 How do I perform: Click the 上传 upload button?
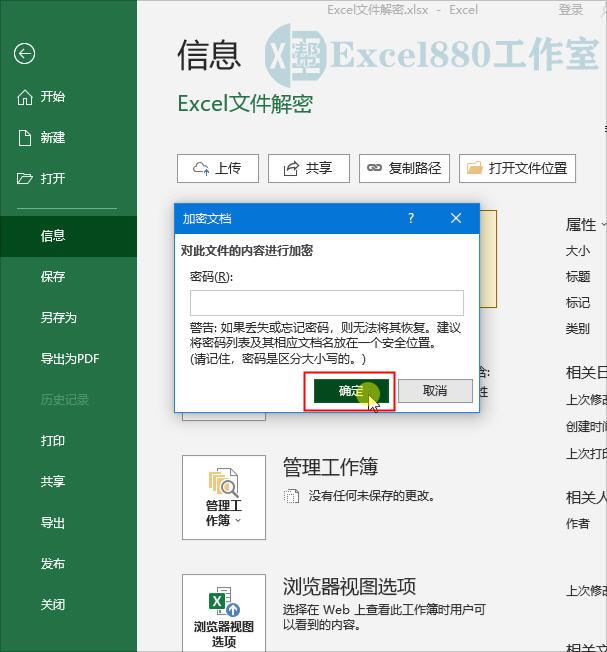[218, 168]
